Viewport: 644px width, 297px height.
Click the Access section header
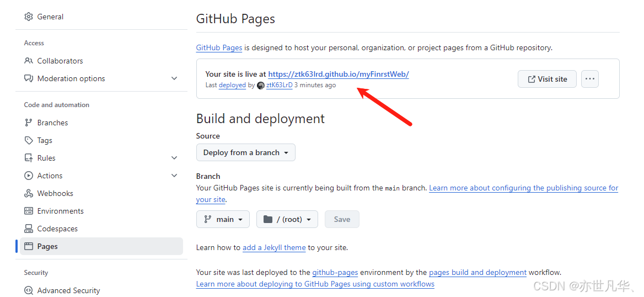(x=34, y=43)
